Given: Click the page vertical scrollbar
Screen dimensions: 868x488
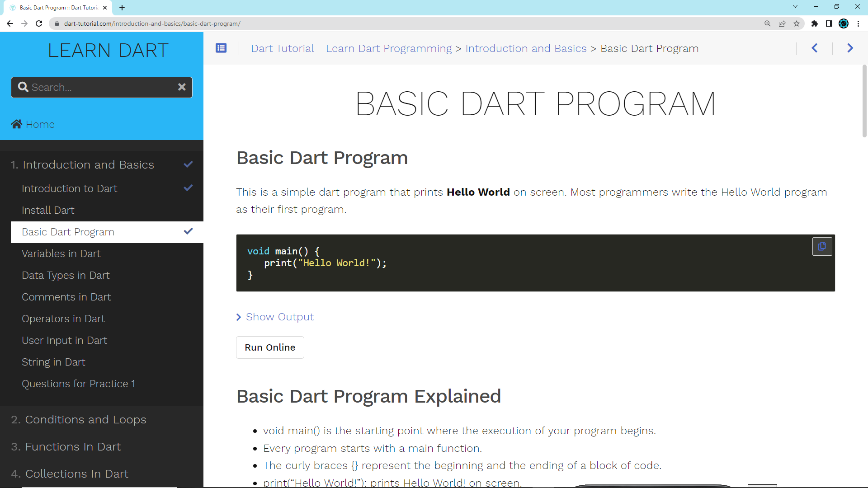Looking at the screenshot, I should pyautogui.click(x=864, y=101).
